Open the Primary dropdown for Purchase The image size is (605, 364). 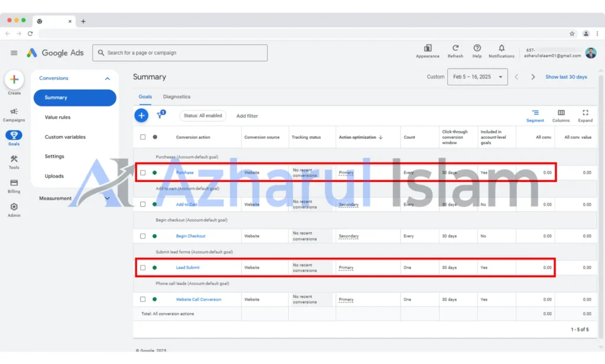[x=346, y=173]
